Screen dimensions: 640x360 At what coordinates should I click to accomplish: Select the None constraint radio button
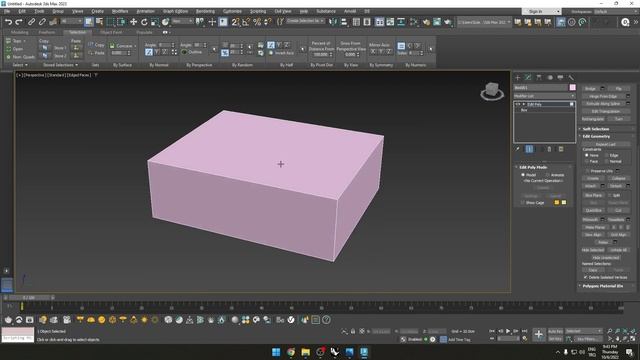[x=587, y=156]
